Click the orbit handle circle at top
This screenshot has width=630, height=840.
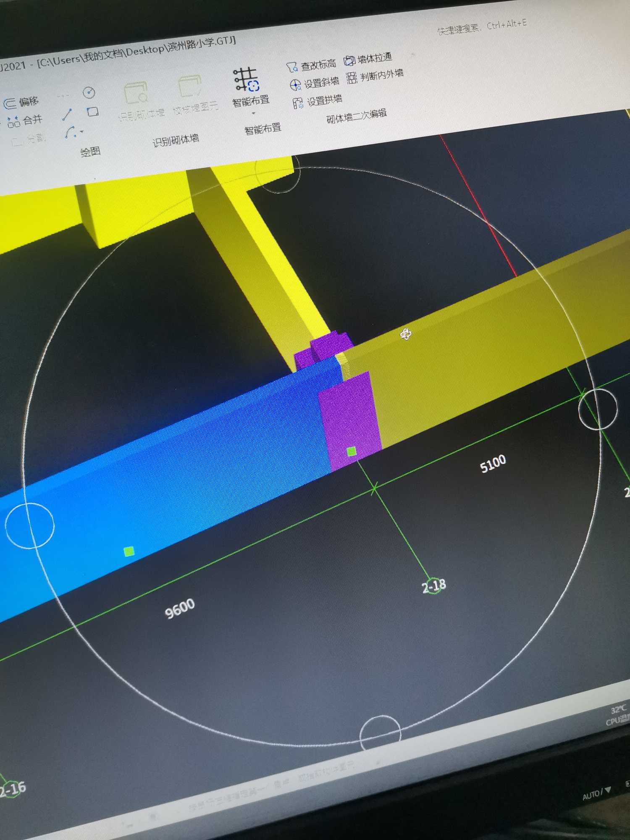click(x=278, y=173)
